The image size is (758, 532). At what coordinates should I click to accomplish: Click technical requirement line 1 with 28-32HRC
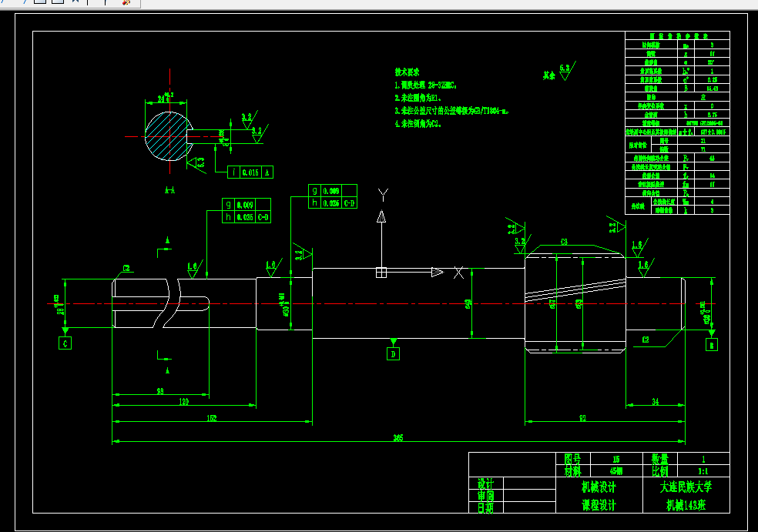click(425, 85)
